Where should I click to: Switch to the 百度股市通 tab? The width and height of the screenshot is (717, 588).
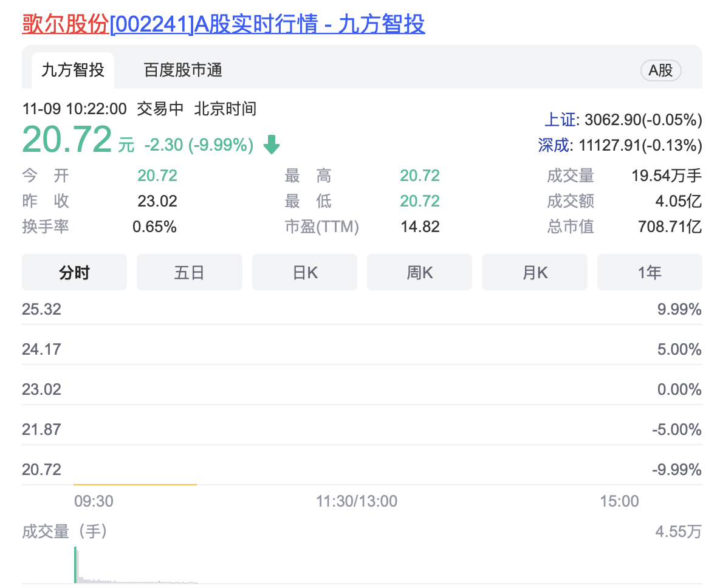pyautogui.click(x=183, y=70)
